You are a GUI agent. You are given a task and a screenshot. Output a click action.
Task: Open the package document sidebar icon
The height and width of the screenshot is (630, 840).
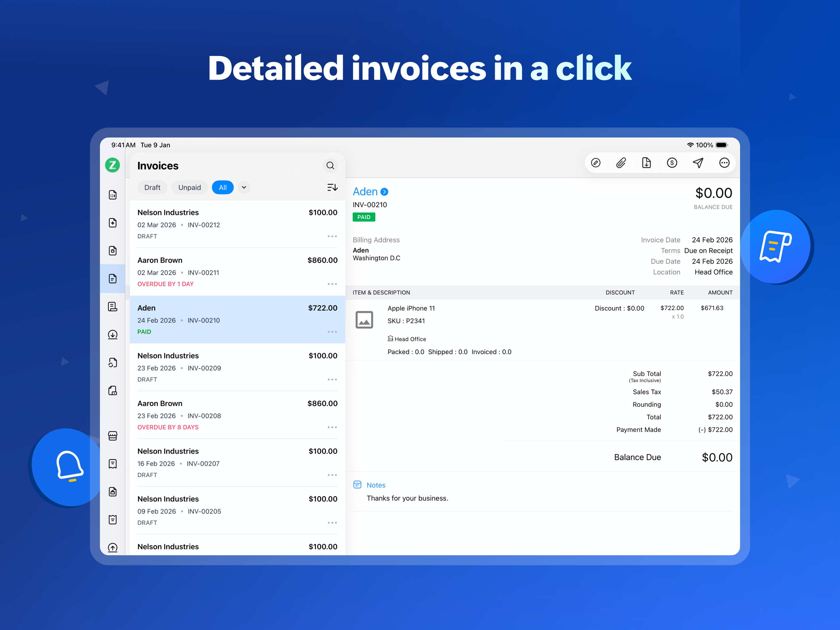113,251
